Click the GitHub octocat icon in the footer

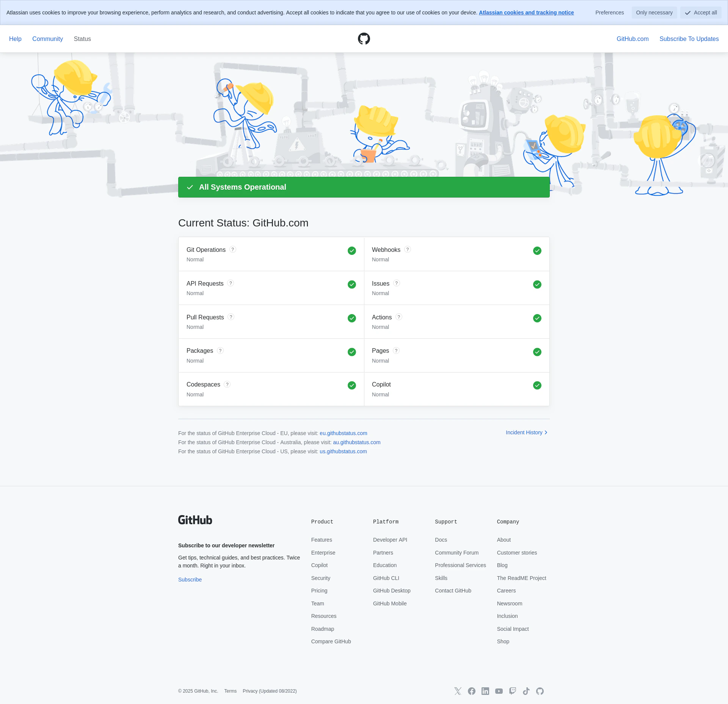coord(540,691)
